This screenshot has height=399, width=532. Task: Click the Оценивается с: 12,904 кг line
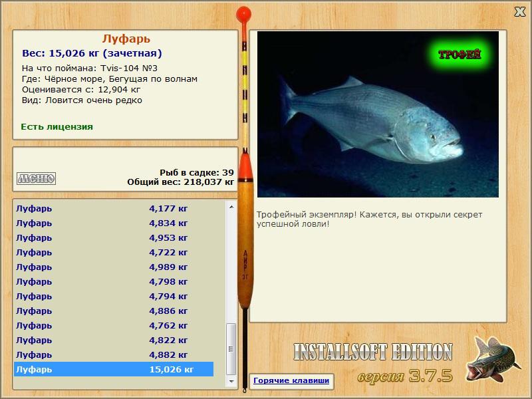(x=81, y=90)
